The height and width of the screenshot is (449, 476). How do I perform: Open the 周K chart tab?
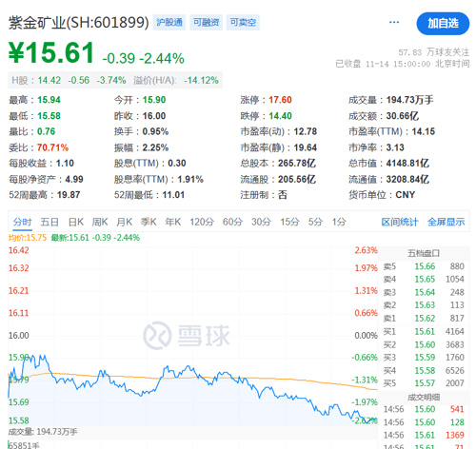(100, 222)
